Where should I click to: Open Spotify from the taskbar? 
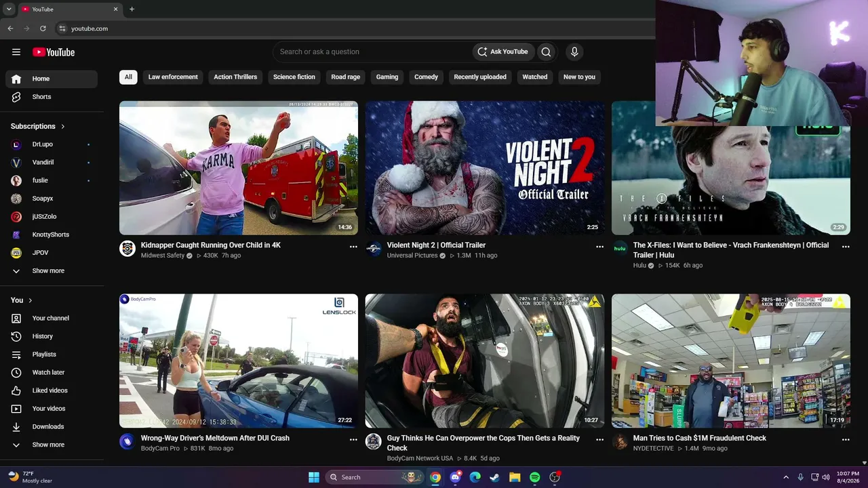[534, 477]
